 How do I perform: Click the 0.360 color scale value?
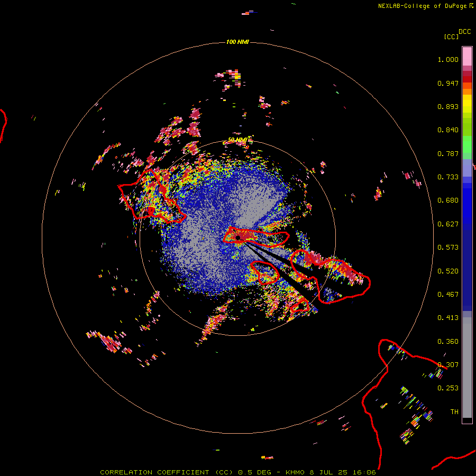448,342
